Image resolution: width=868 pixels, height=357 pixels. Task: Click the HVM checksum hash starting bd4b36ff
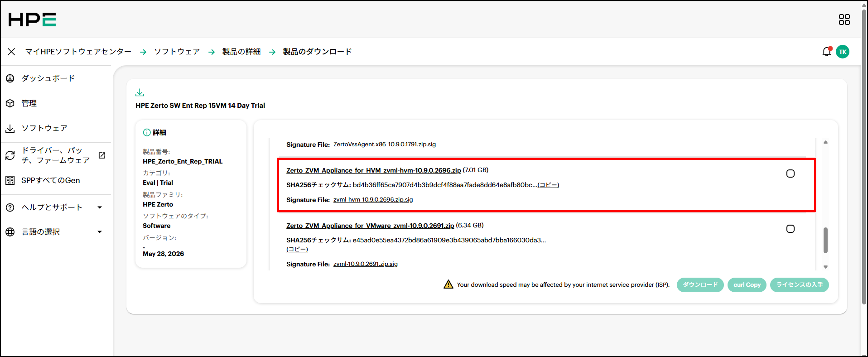(x=445, y=185)
